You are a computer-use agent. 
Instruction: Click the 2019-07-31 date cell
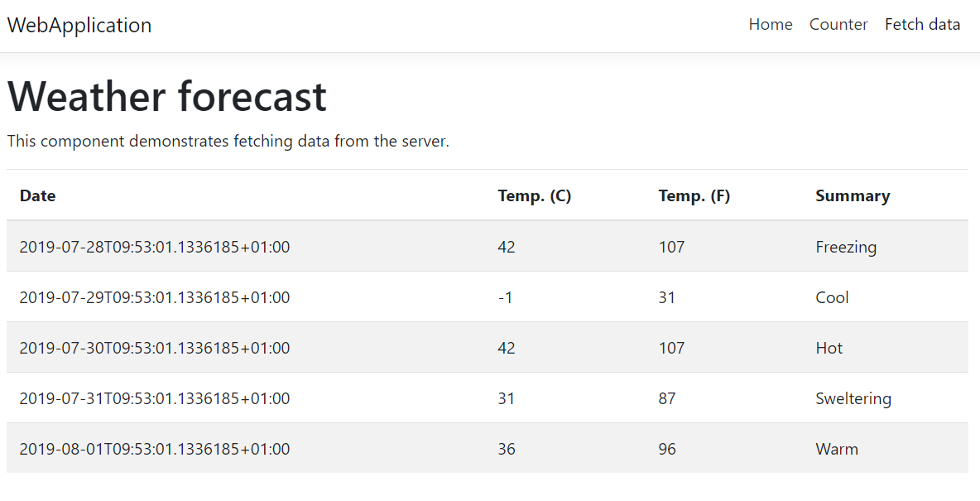point(155,398)
